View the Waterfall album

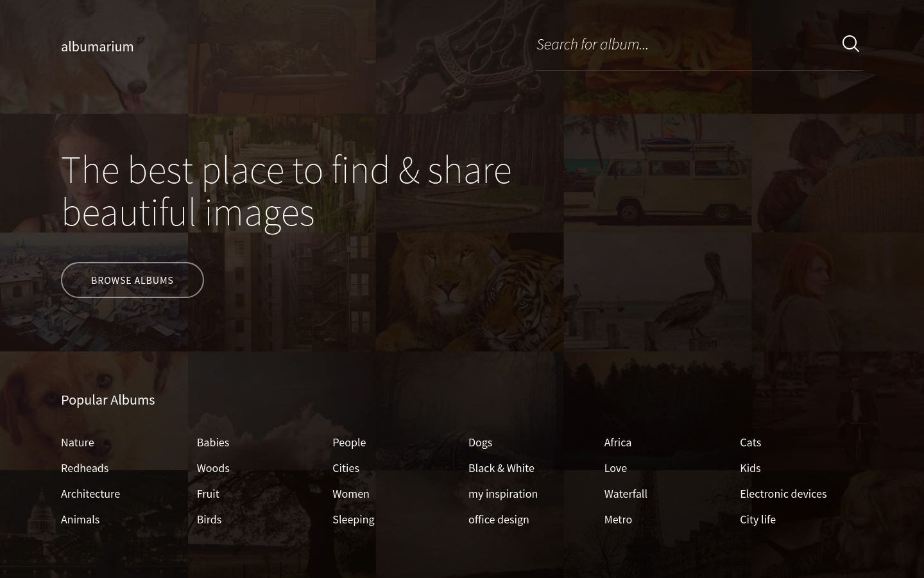(x=626, y=494)
